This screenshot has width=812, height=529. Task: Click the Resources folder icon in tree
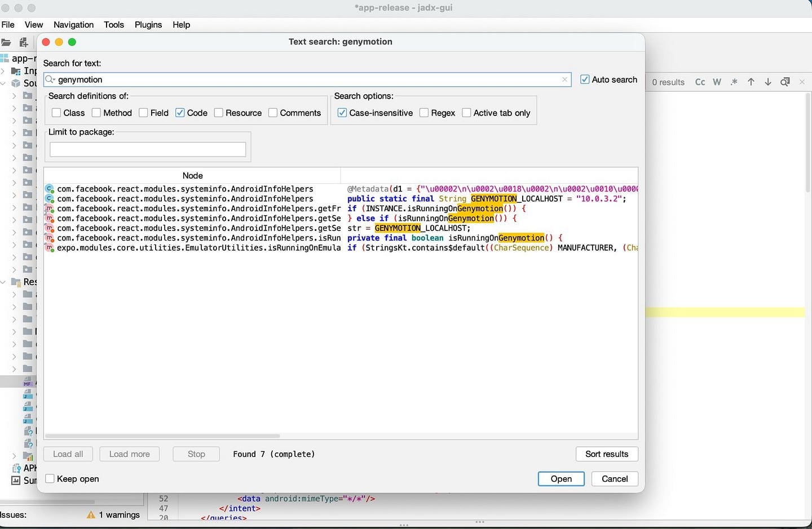pyautogui.click(x=16, y=282)
